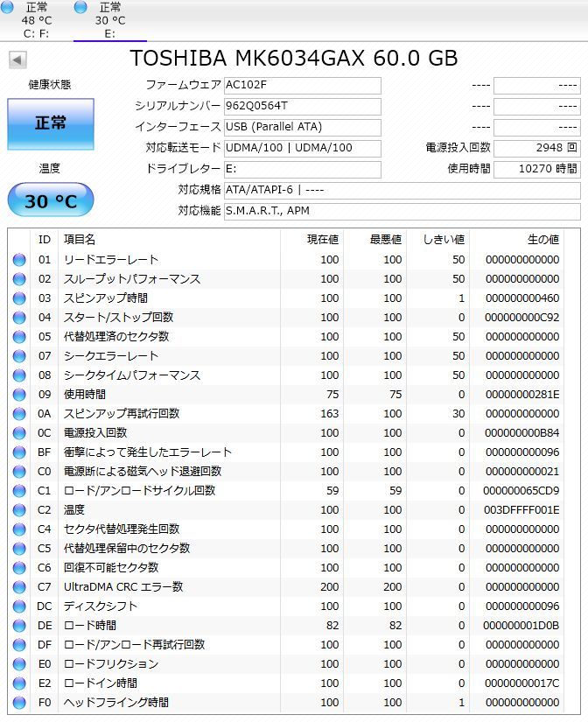Image resolution: width=588 pixels, height=722 pixels.
Task: Click the status icon for ID C2
Action: pos(19,510)
